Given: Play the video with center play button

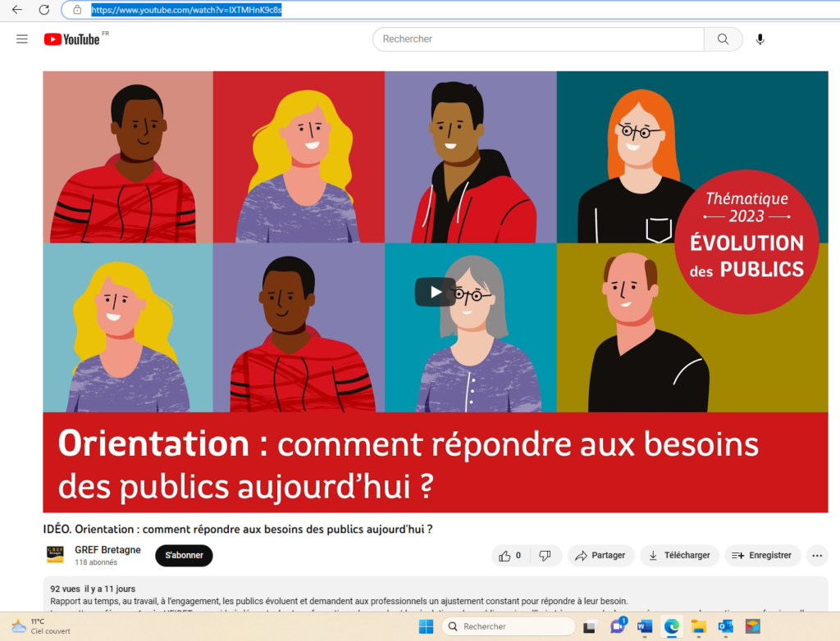Looking at the screenshot, I should tap(435, 292).
